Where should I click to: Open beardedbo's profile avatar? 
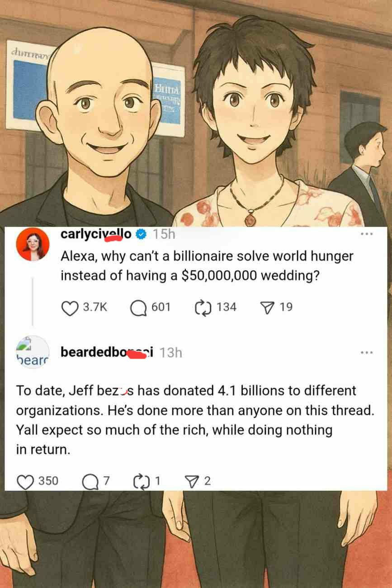(x=33, y=352)
